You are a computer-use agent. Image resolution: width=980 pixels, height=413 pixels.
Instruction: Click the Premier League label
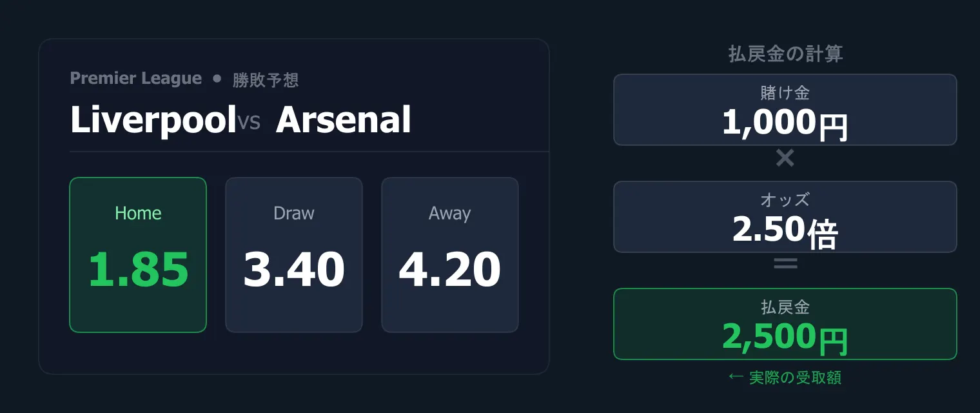[136, 79]
